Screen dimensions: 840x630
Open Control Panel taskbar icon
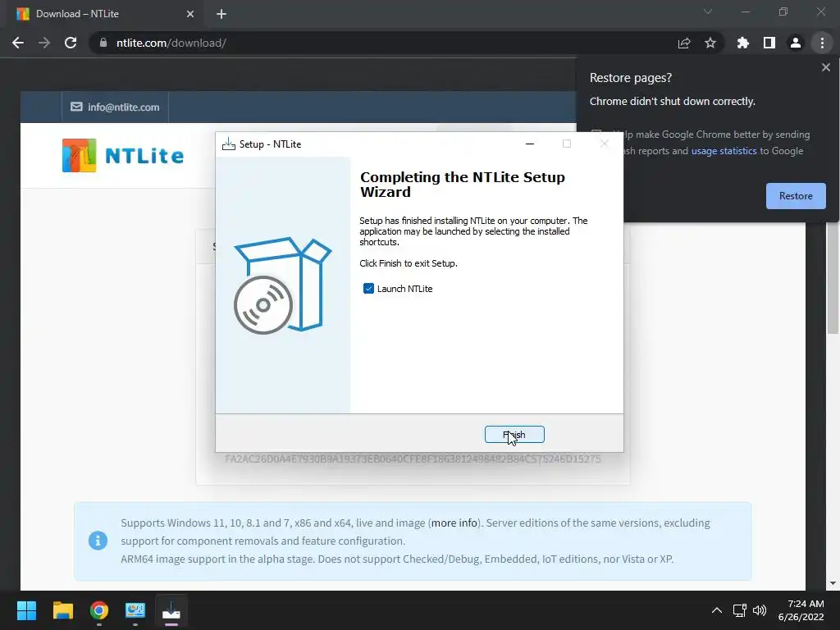tap(135, 610)
